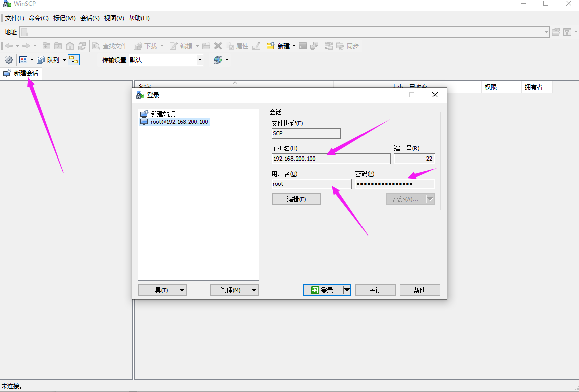Click the red X delete icon
This screenshot has height=392, width=579.
[218, 46]
